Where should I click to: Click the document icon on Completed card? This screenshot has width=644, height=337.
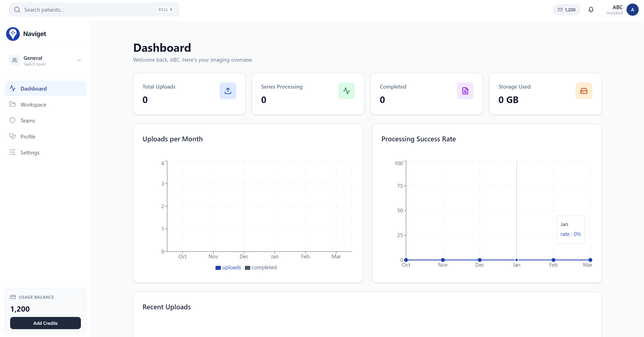(x=465, y=91)
